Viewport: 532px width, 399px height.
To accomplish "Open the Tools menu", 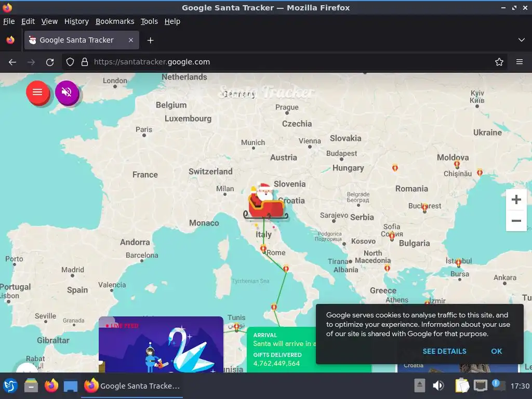I will pos(149,21).
